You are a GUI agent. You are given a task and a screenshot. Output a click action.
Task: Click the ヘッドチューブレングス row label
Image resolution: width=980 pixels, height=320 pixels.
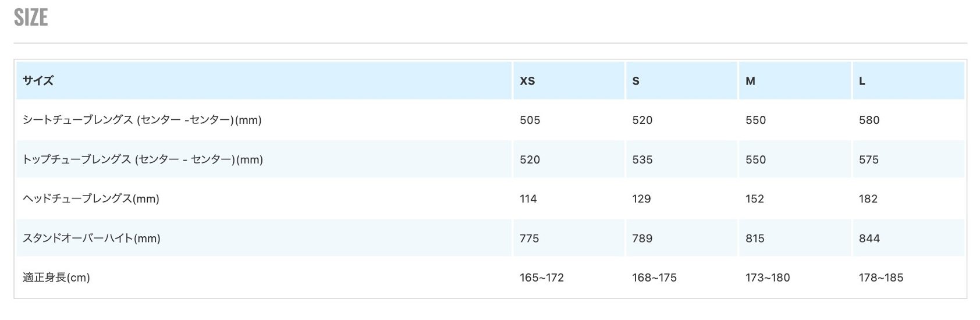pyautogui.click(x=91, y=199)
